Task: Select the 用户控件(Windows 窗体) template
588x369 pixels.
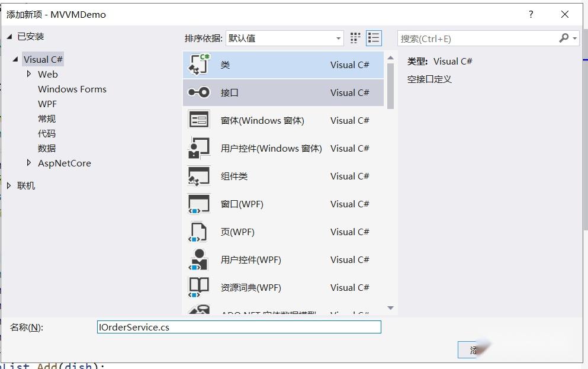Action: pos(198,148)
